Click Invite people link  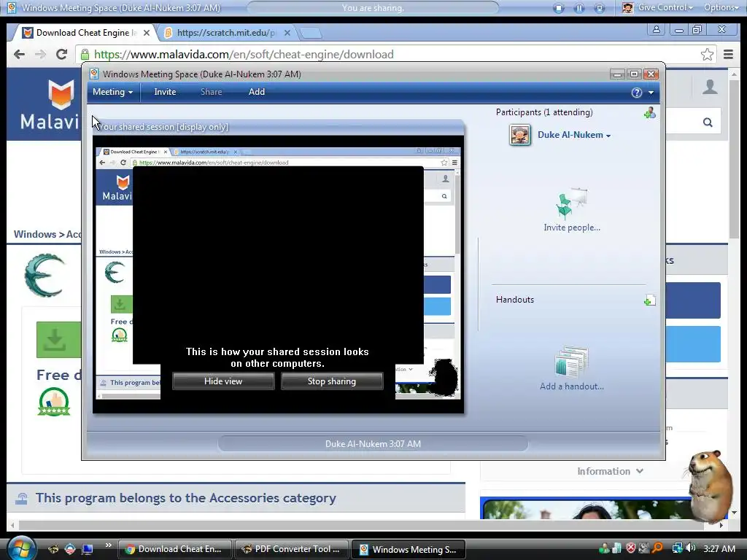(x=572, y=227)
